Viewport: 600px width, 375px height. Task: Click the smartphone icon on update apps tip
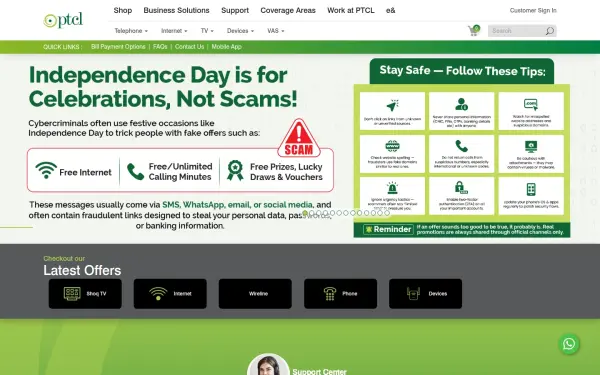click(x=531, y=189)
